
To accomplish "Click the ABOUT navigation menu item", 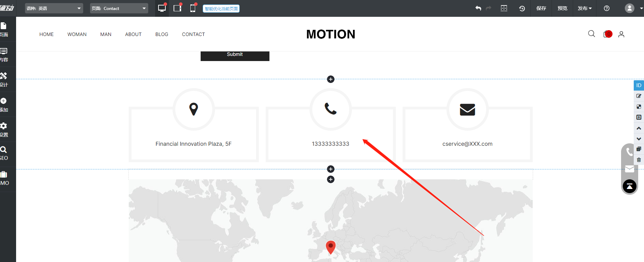I will 133,34.
